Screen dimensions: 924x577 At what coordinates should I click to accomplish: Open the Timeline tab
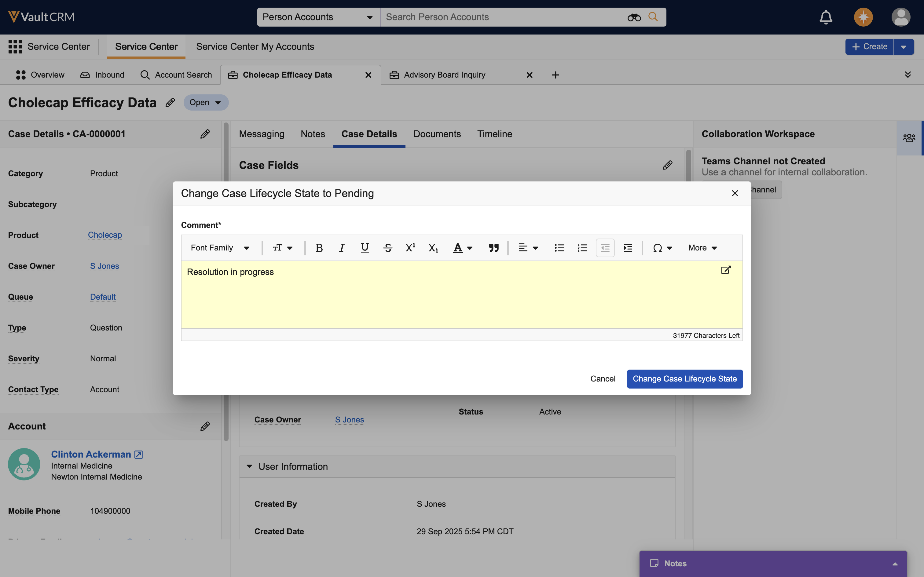pyautogui.click(x=494, y=134)
